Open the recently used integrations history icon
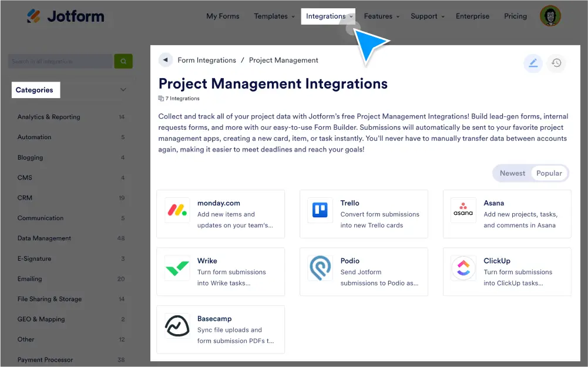The image size is (588, 367). 556,63
